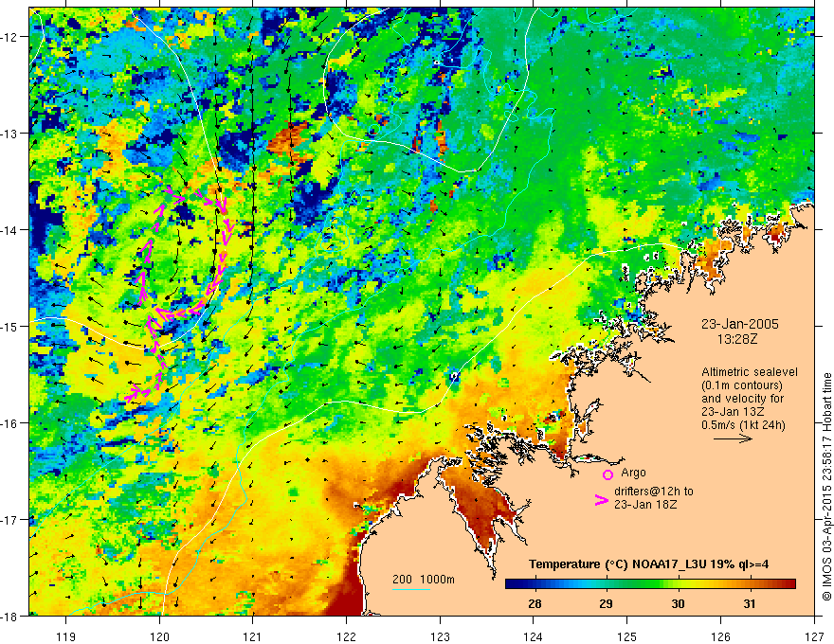Click the 0.5m/s velocity scale arrow
Viewport: 834px width, 644px height.
click(x=733, y=438)
